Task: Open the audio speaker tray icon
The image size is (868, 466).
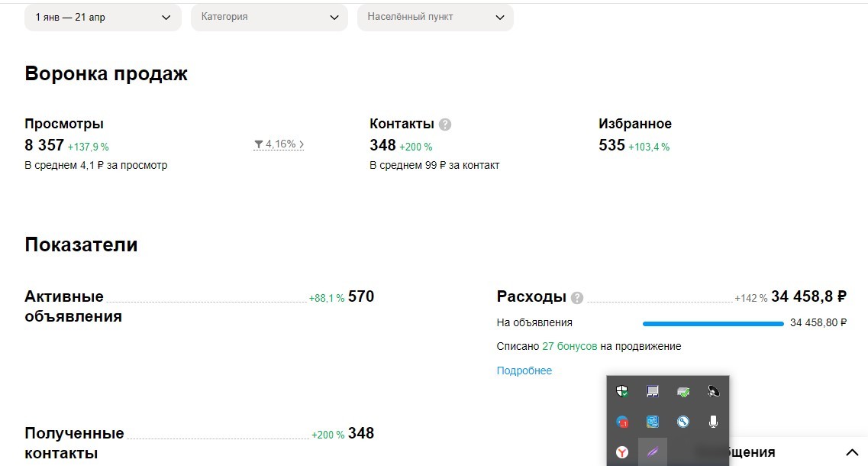Action: pos(713,392)
